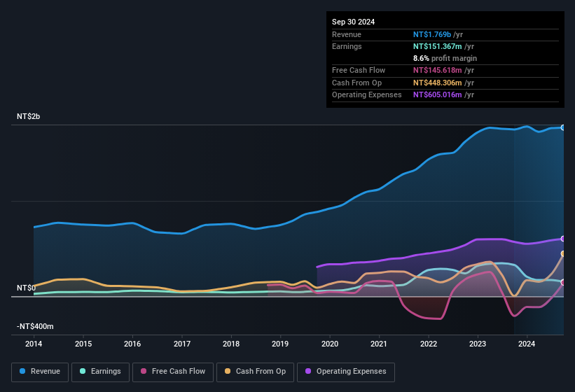Screen dimensions: 575x392
Task: Click the 2021 x-axis label
Action: [x=379, y=344]
